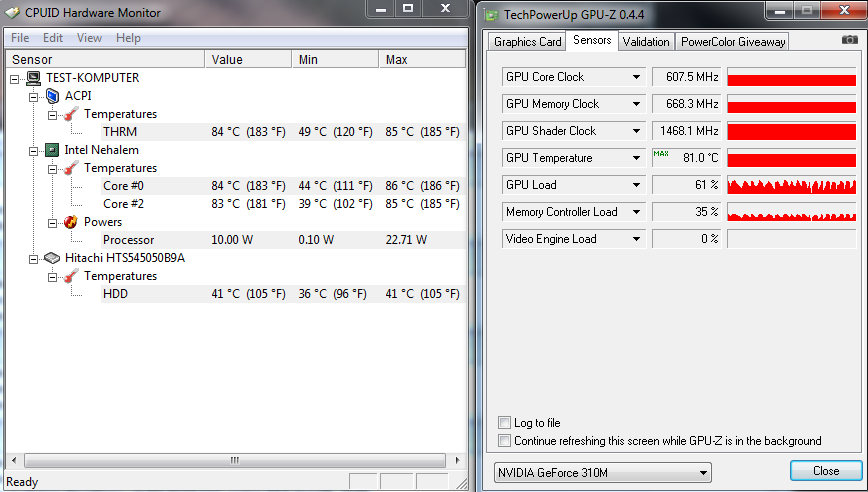The height and width of the screenshot is (492, 868).
Task: Click the GPU Temperature history graph
Action: (791, 158)
